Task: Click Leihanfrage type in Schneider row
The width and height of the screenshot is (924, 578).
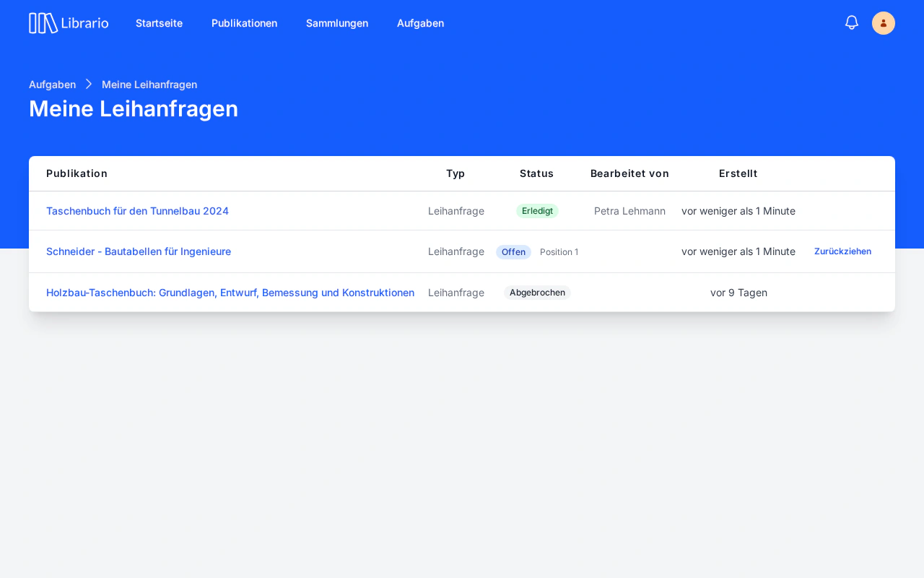Action: point(456,251)
